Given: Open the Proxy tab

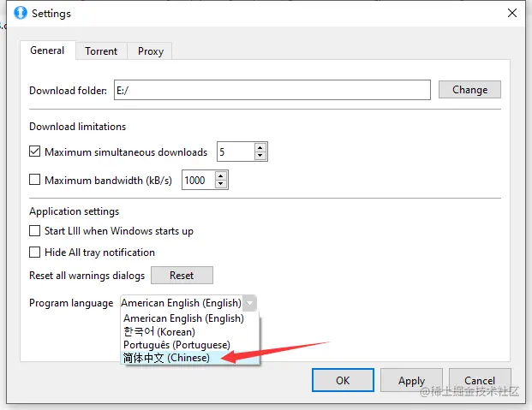Looking at the screenshot, I should click(150, 51).
